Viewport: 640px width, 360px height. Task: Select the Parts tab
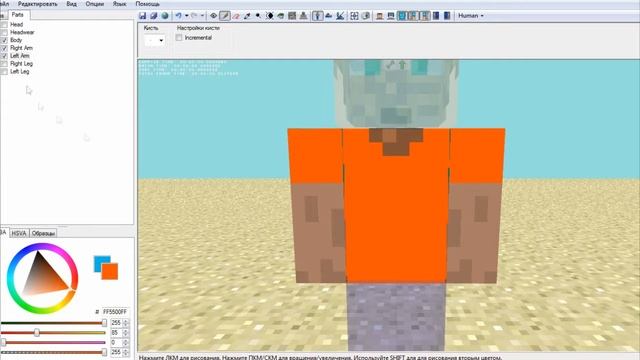pos(18,15)
